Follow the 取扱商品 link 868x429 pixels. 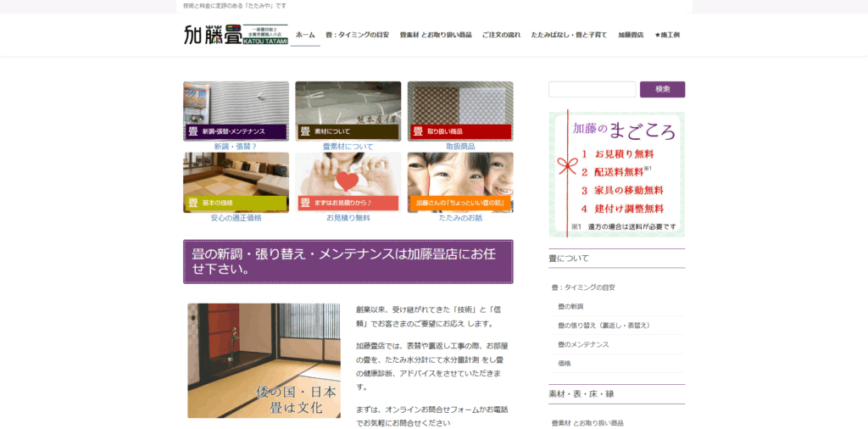click(460, 147)
